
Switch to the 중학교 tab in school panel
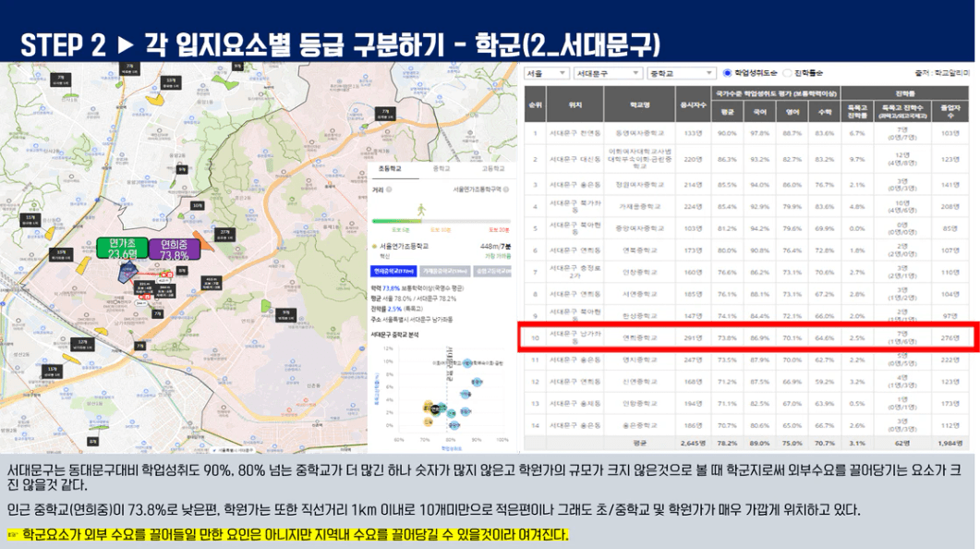[x=442, y=169]
